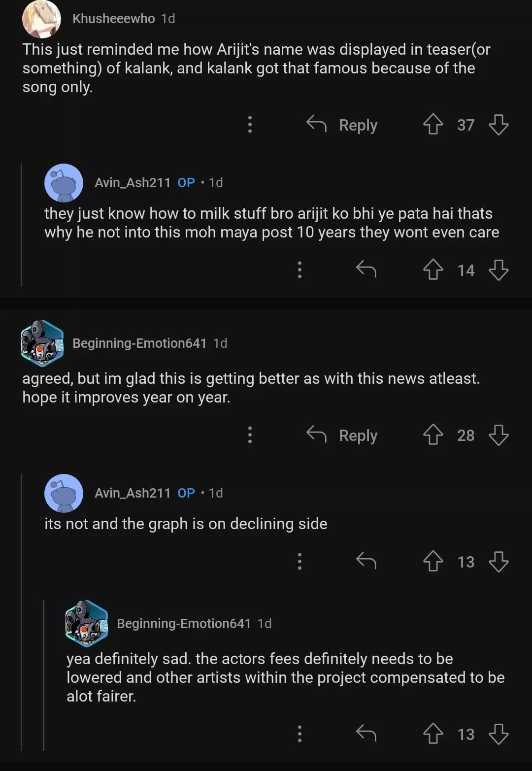Open three-dot menu on Khusheeewho's comment

(250, 125)
